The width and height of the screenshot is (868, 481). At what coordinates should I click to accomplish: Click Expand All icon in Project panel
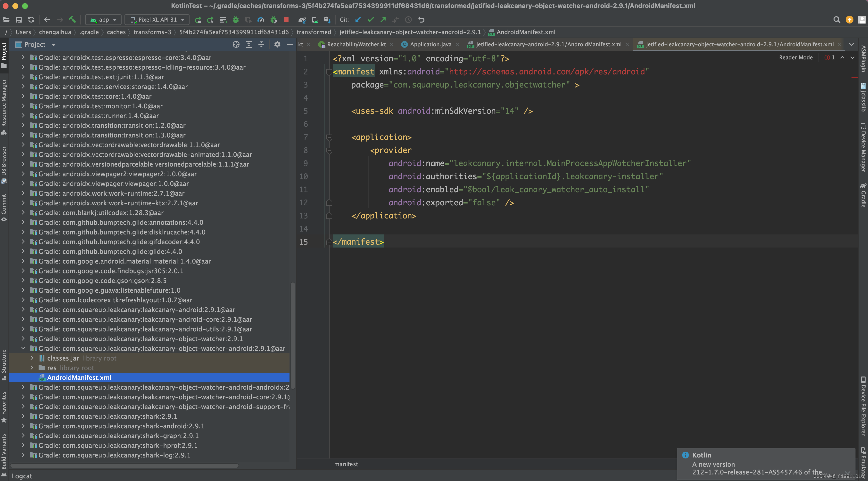[249, 44]
